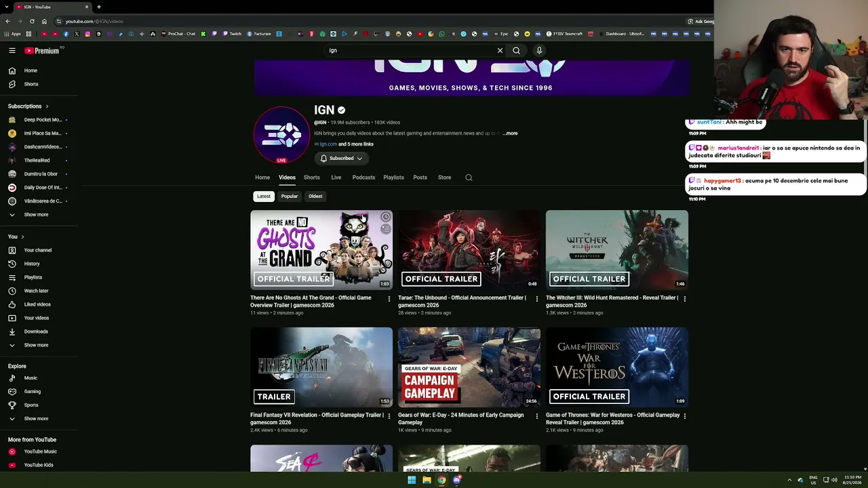The width and height of the screenshot is (868, 488).
Task: Open the You section chevron
Action: point(22,237)
